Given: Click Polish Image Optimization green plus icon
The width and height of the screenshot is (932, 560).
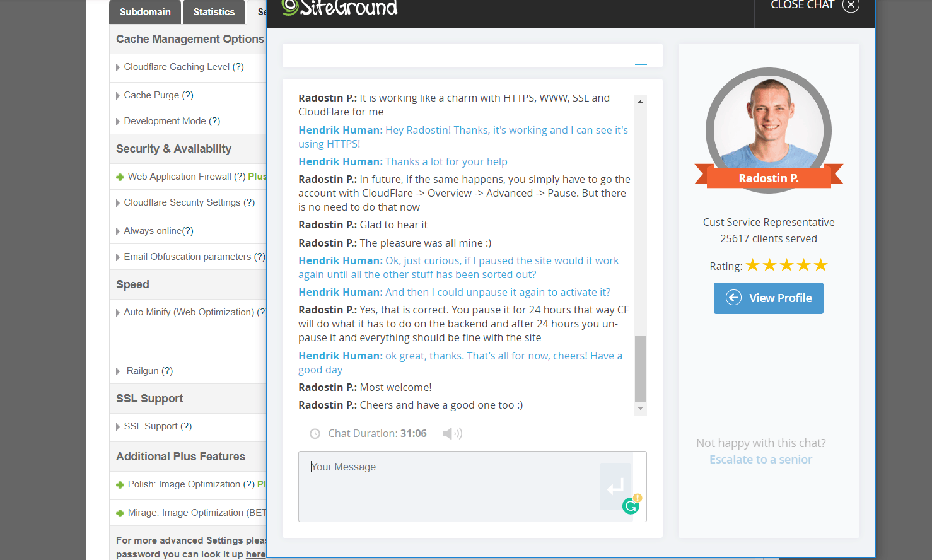Looking at the screenshot, I should click(x=120, y=485).
